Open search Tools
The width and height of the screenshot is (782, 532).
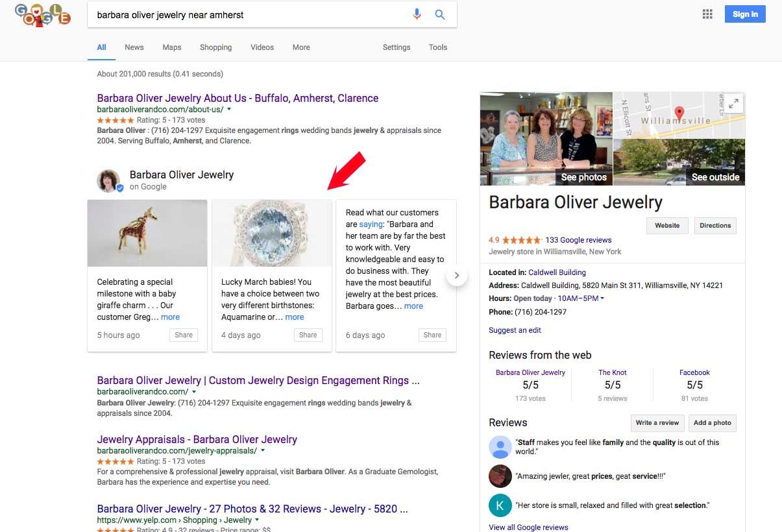(x=438, y=47)
